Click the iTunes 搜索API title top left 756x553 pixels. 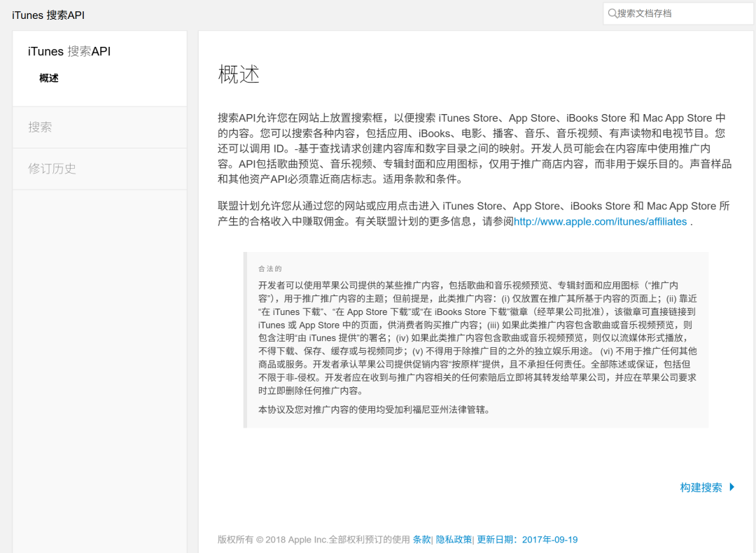pos(48,14)
